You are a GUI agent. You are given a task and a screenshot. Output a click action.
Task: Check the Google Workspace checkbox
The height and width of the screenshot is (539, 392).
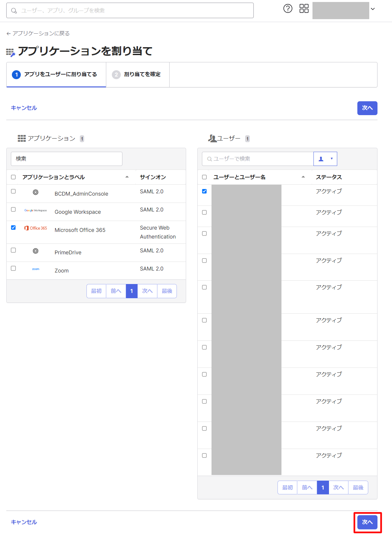tap(13, 209)
